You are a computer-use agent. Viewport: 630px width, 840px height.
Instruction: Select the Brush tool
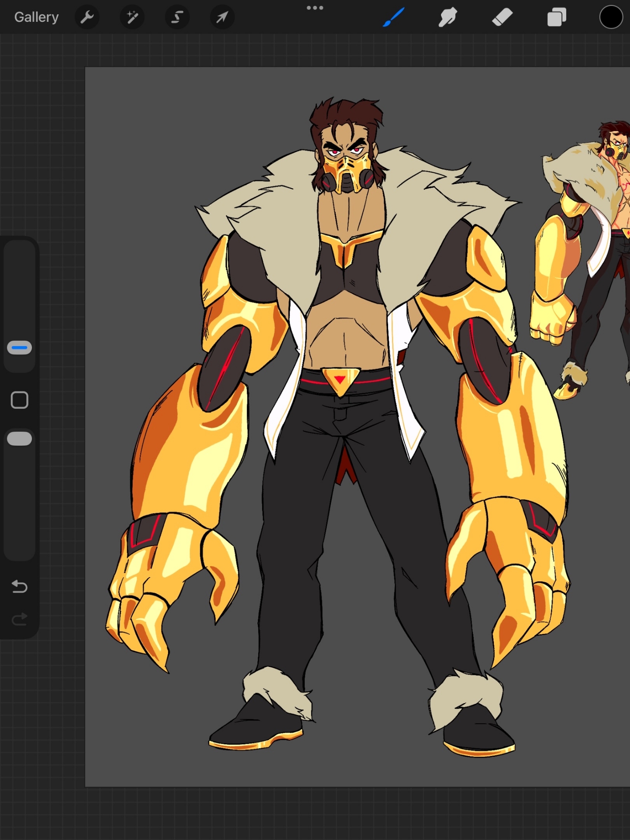(394, 17)
